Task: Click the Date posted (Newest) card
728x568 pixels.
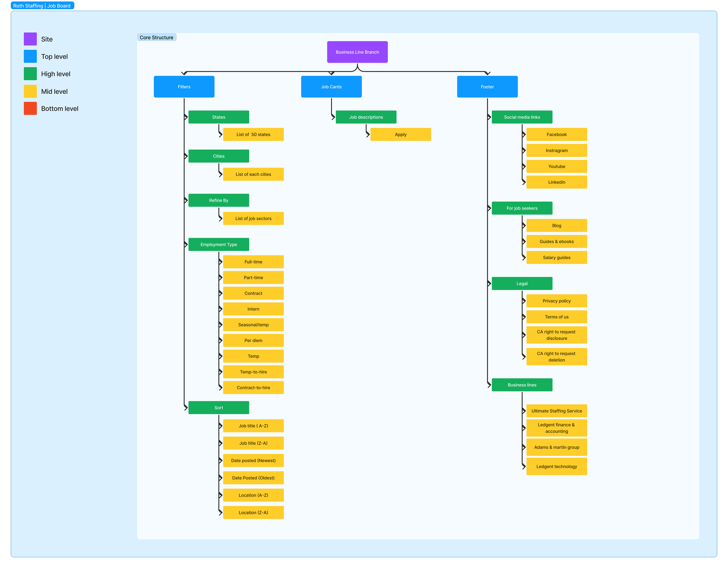Action: click(253, 460)
